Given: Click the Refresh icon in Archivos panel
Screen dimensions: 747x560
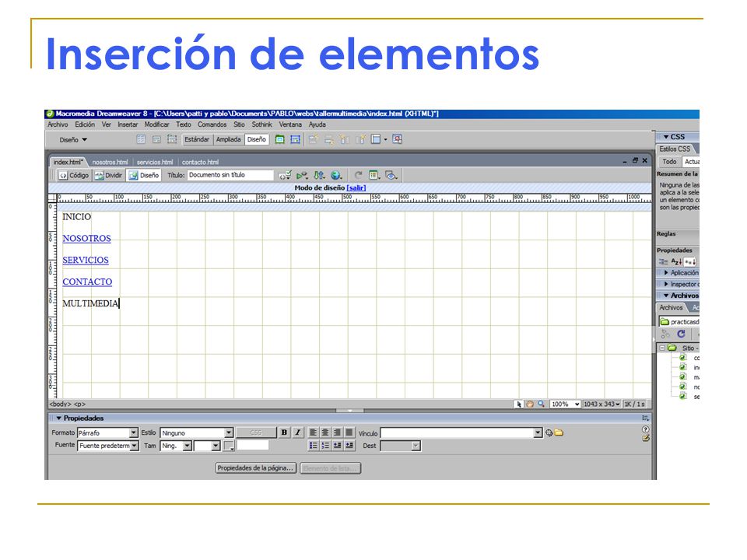Looking at the screenshot, I should [682, 334].
